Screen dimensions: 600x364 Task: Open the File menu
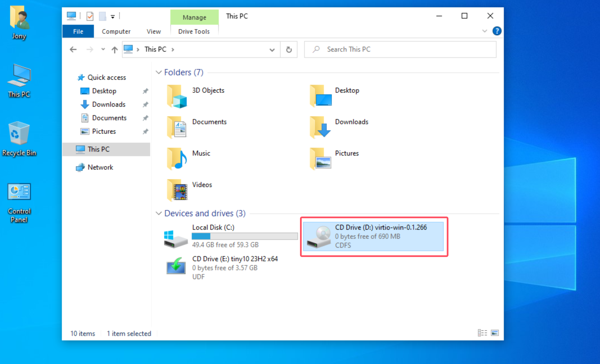click(x=78, y=31)
